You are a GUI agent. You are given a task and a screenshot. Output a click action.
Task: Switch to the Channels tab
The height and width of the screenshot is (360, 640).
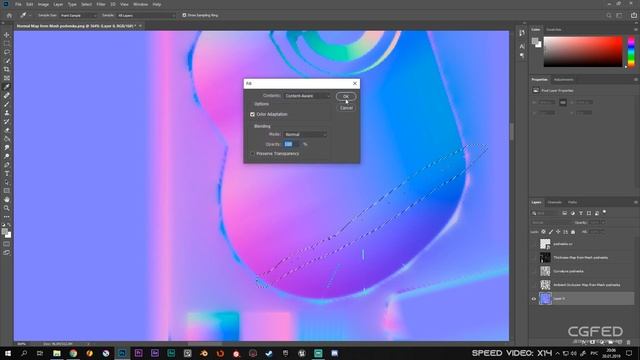pos(555,202)
